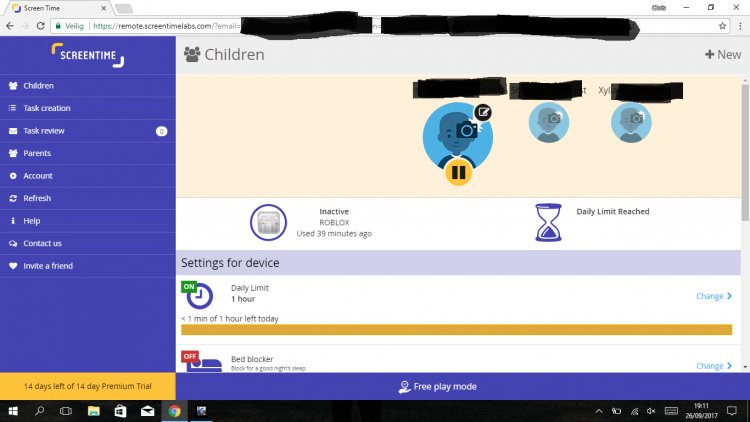This screenshot has height=422, width=750.
Task: Open Task View on the taskbar
Action: [x=66, y=411]
